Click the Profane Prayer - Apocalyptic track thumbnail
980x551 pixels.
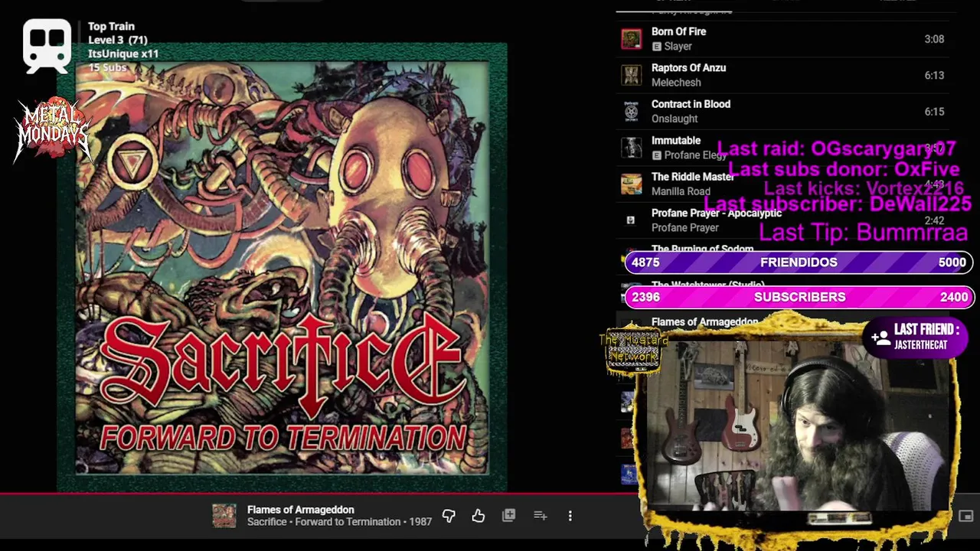point(631,220)
